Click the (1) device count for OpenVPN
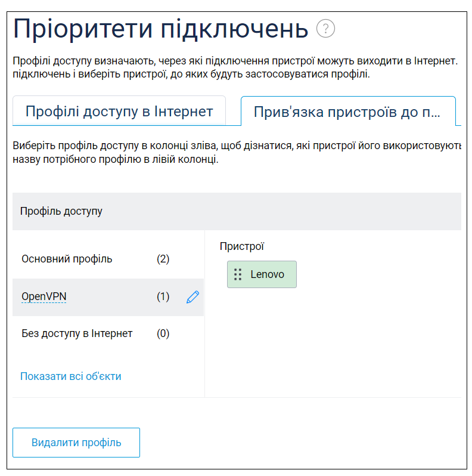The height and width of the screenshot is (476, 472). coord(163,296)
